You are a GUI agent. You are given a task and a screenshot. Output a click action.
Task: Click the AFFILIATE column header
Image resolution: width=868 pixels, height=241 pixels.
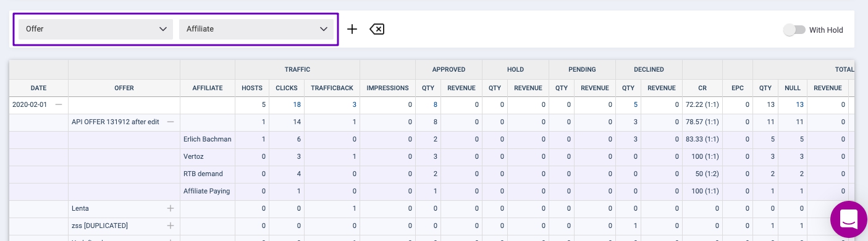[208, 88]
